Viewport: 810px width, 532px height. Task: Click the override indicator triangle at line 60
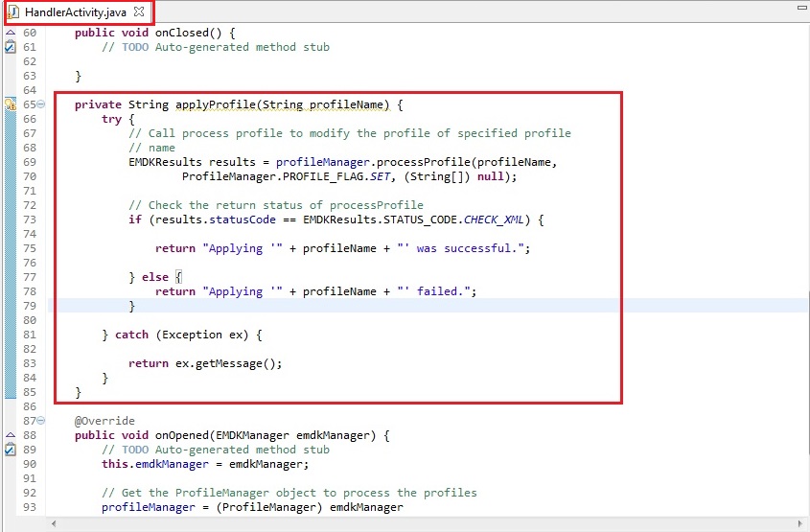[x=11, y=33]
